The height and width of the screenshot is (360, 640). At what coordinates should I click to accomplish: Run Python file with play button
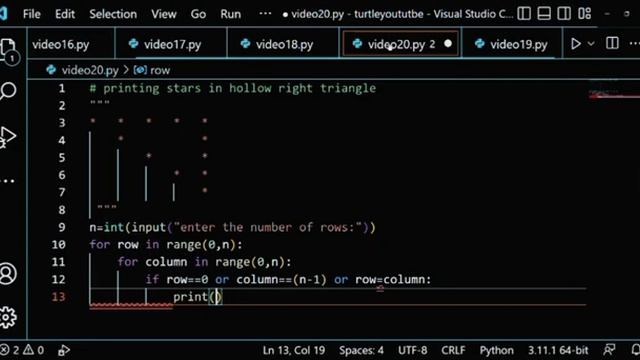[576, 44]
